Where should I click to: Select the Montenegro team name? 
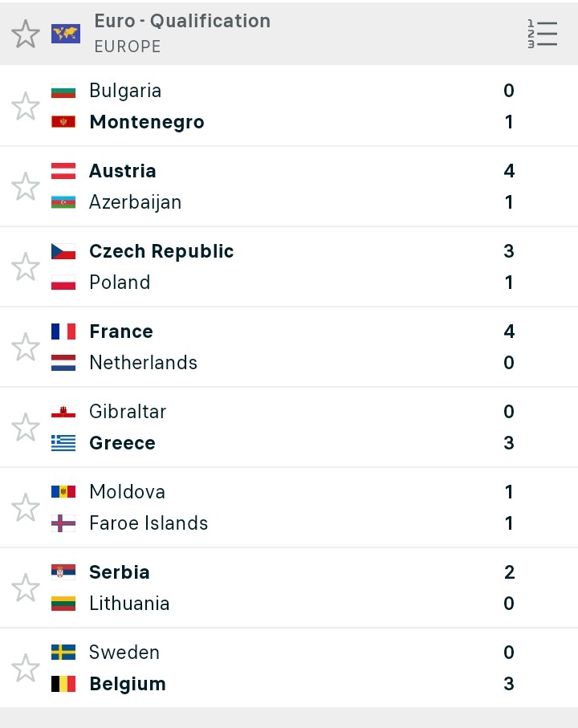(147, 122)
